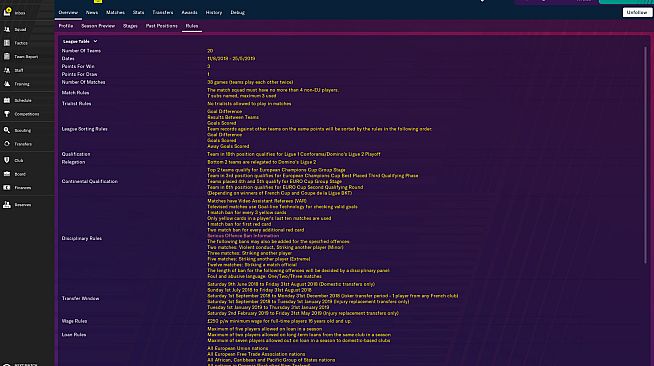654x366 pixels.
Task: Select the Board icon
Action: pyautogui.click(x=7, y=174)
